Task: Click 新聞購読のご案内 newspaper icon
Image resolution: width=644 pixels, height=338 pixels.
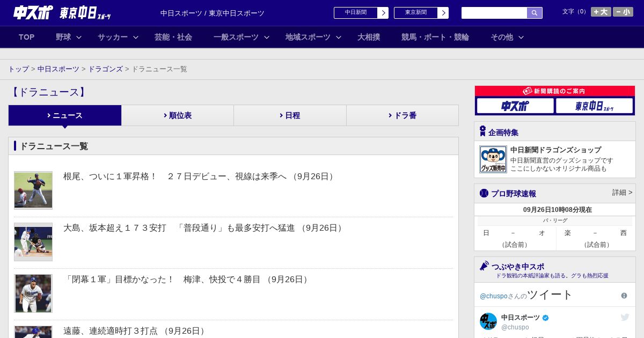Action: coord(528,91)
